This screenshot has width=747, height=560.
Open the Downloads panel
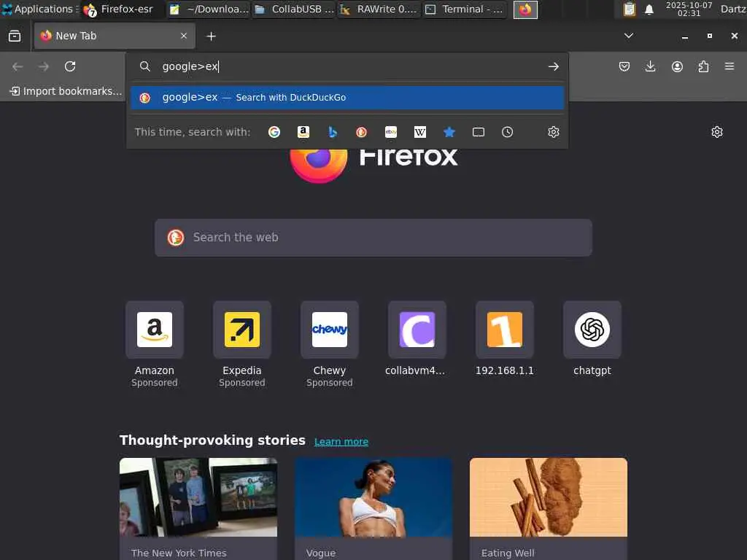click(650, 66)
